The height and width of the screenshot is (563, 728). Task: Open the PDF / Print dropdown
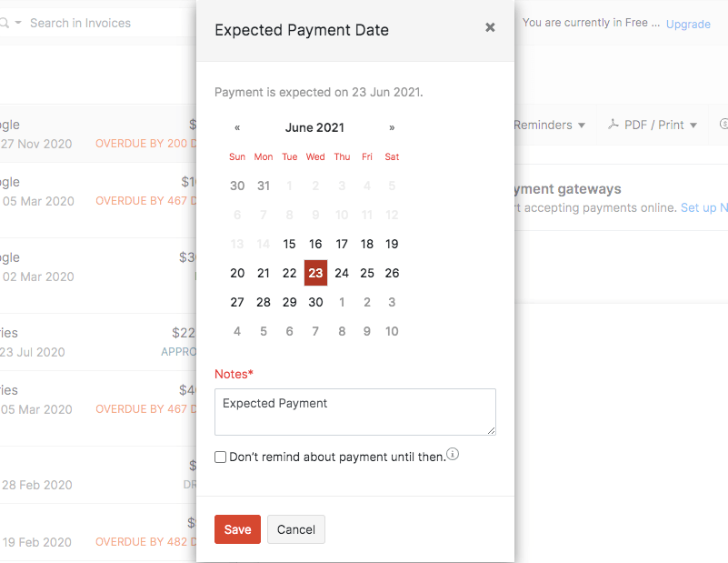(653, 125)
